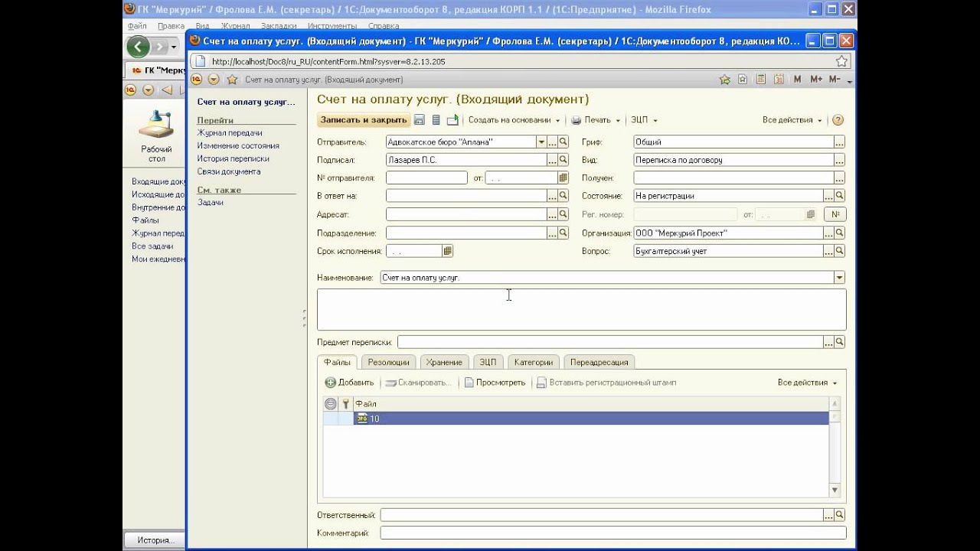The width and height of the screenshot is (980, 551).
Task: Click the bookmark star in the address bar
Action: click(x=842, y=61)
